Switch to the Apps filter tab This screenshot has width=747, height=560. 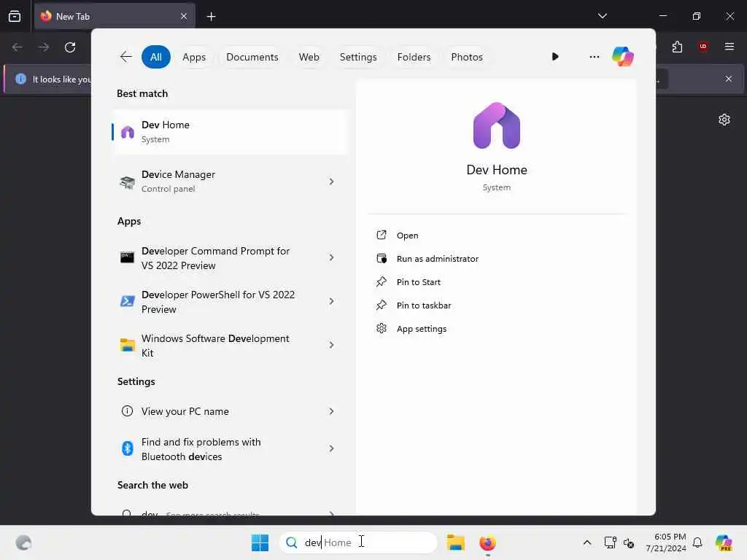tap(194, 57)
